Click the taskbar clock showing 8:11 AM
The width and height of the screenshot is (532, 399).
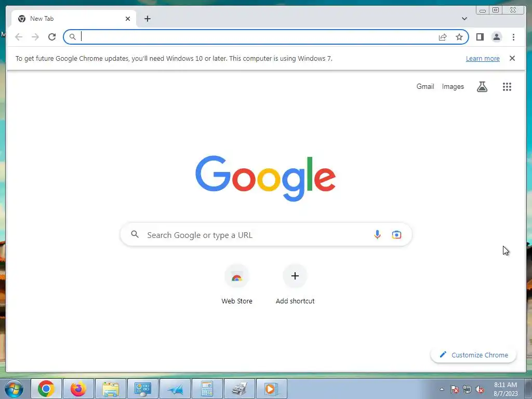pyautogui.click(x=506, y=389)
